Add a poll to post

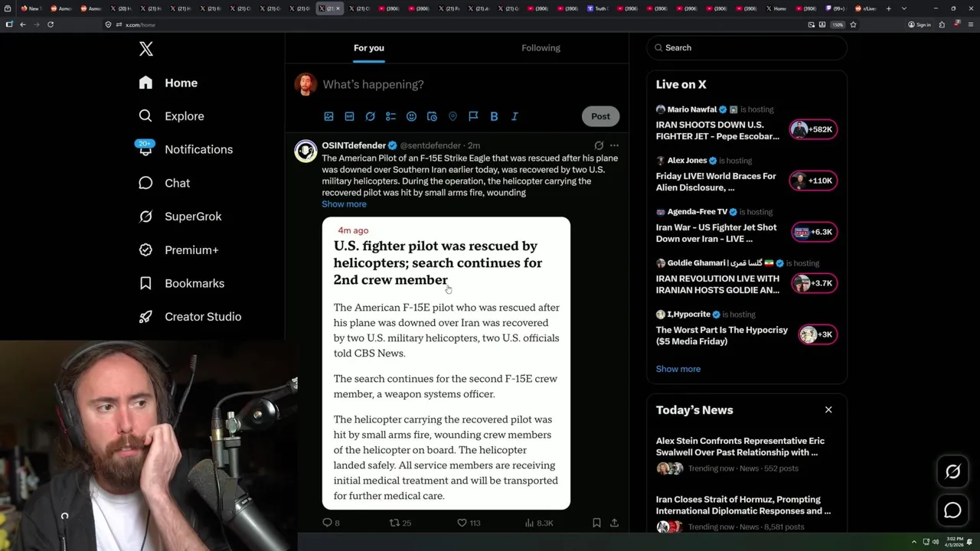pyautogui.click(x=390, y=116)
